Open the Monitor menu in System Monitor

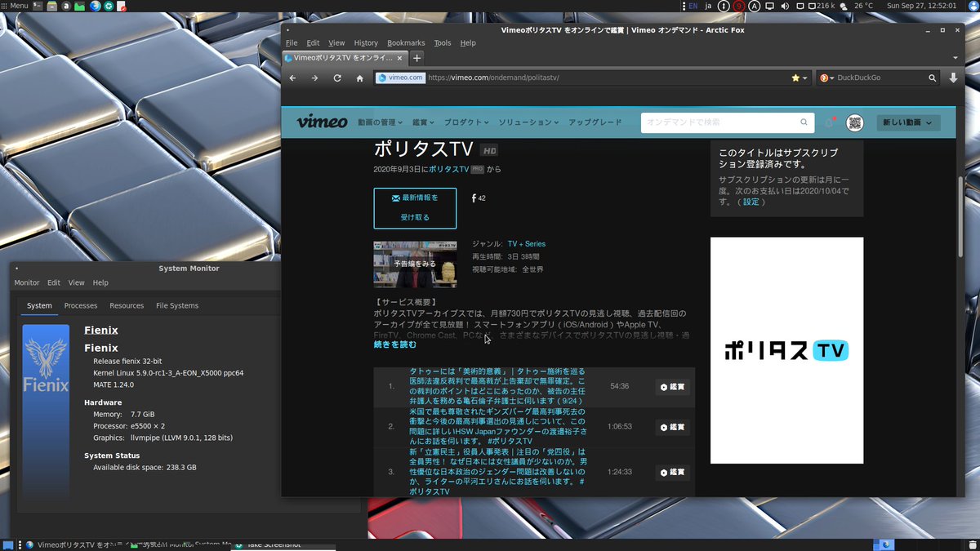coord(27,282)
